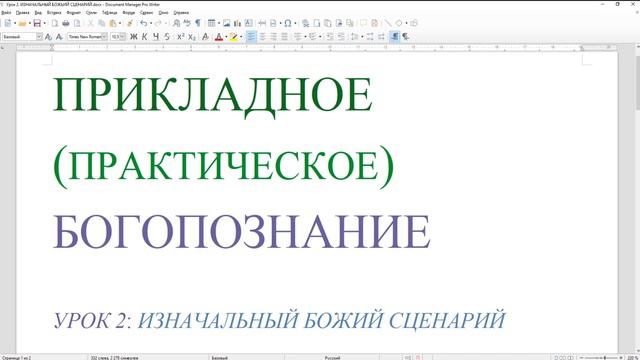Open the Вставка menu
Image resolution: width=640 pixels, height=360 pixels.
(54, 13)
